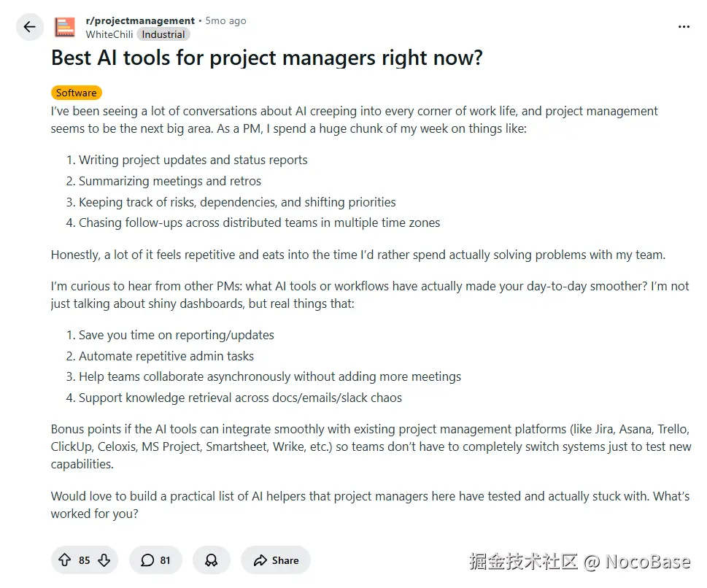
Task: Click the paragraph mentioning Jira, Asana, Trello
Action: coord(371,446)
